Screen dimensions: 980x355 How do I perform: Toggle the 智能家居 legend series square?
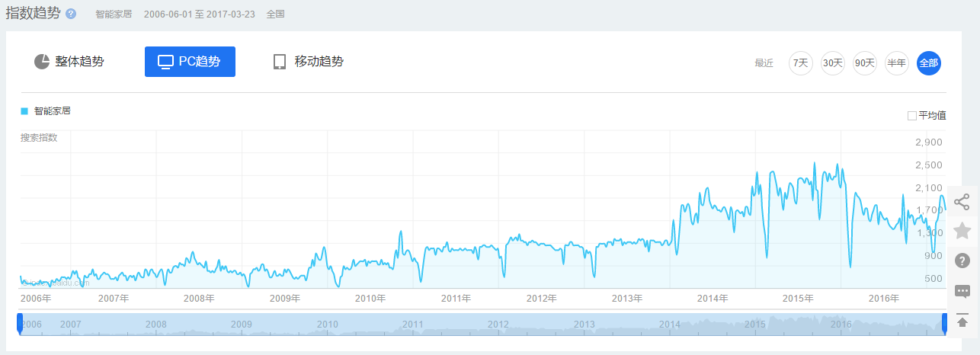click(x=24, y=111)
